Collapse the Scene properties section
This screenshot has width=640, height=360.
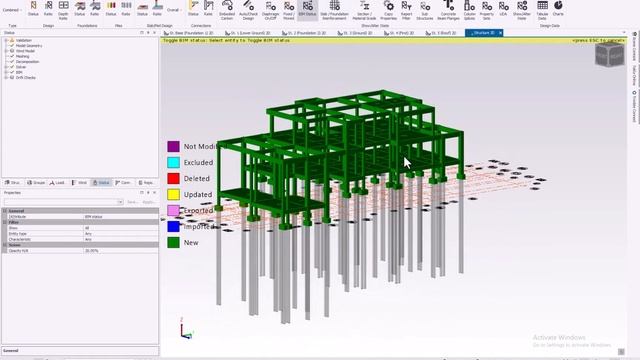5,245
